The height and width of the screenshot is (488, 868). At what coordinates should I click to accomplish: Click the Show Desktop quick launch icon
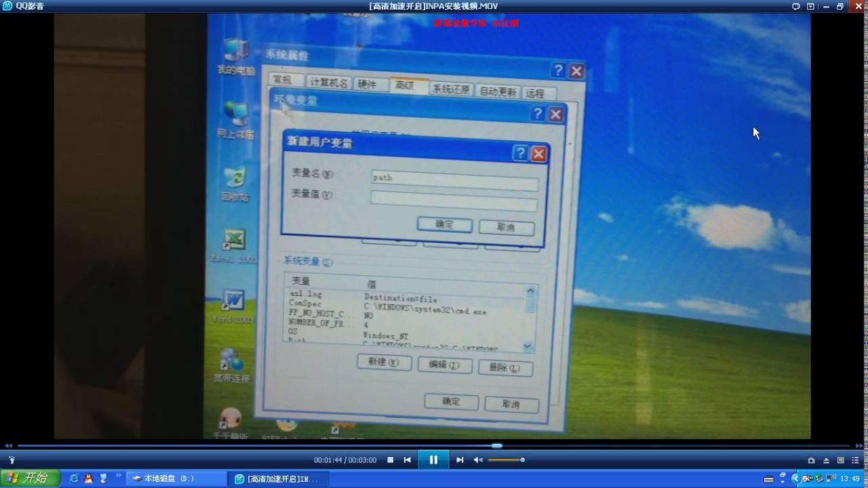coord(104,479)
